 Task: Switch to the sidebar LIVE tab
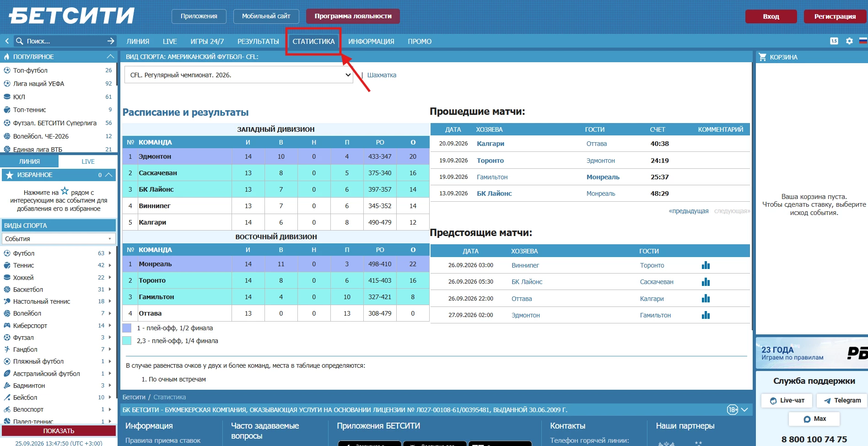click(88, 161)
